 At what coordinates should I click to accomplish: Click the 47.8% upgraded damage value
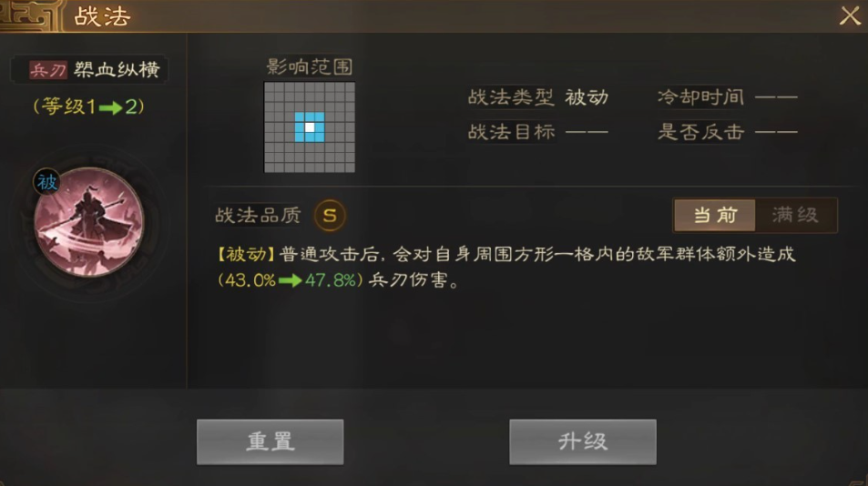pos(331,280)
